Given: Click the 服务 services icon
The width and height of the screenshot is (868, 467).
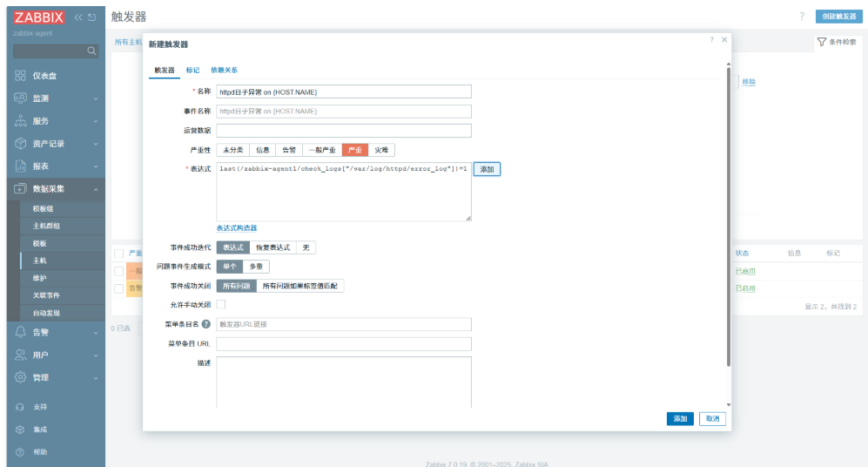Looking at the screenshot, I should pos(21,121).
